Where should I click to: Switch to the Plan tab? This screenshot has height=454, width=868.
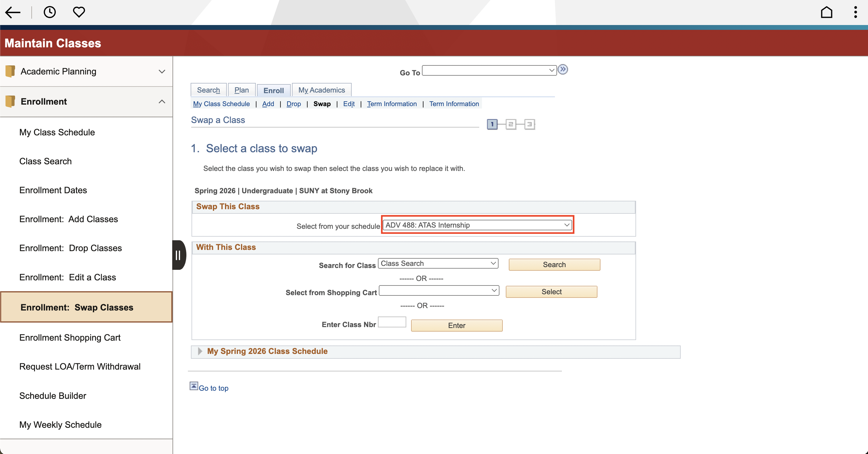point(242,90)
